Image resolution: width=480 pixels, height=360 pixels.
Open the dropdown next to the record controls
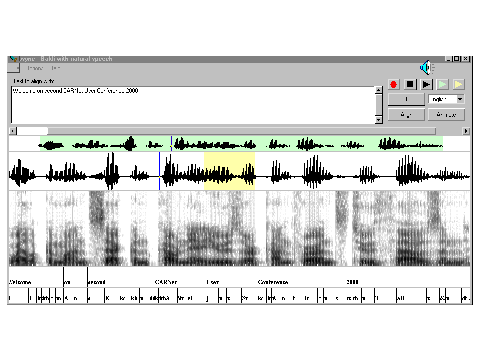460,99
